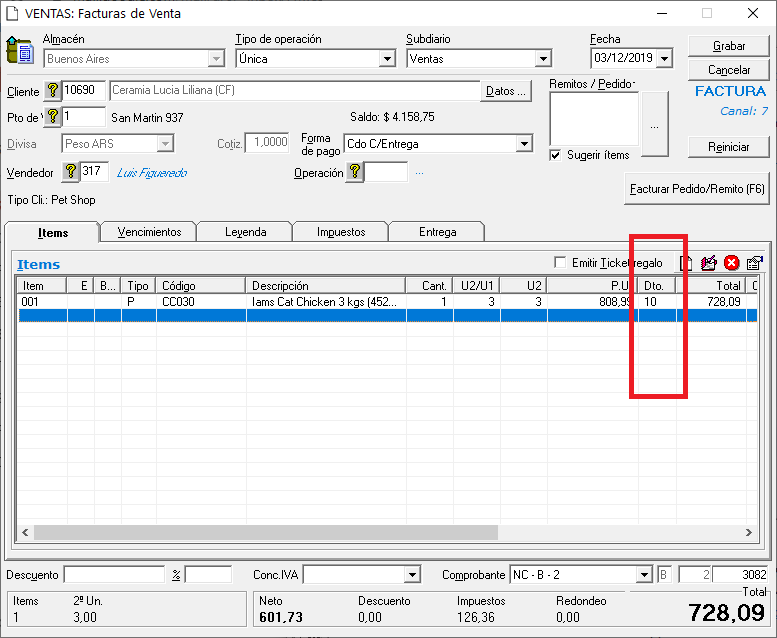The height and width of the screenshot is (638, 777).
Task: Expand the Forma de pago dropdown
Action: pyautogui.click(x=524, y=144)
